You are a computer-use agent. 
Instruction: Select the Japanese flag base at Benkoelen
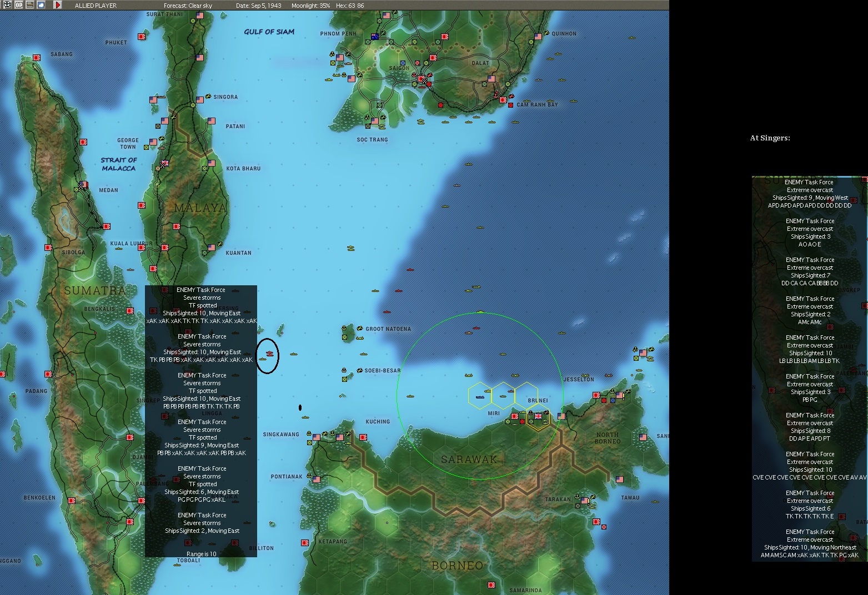(x=72, y=501)
